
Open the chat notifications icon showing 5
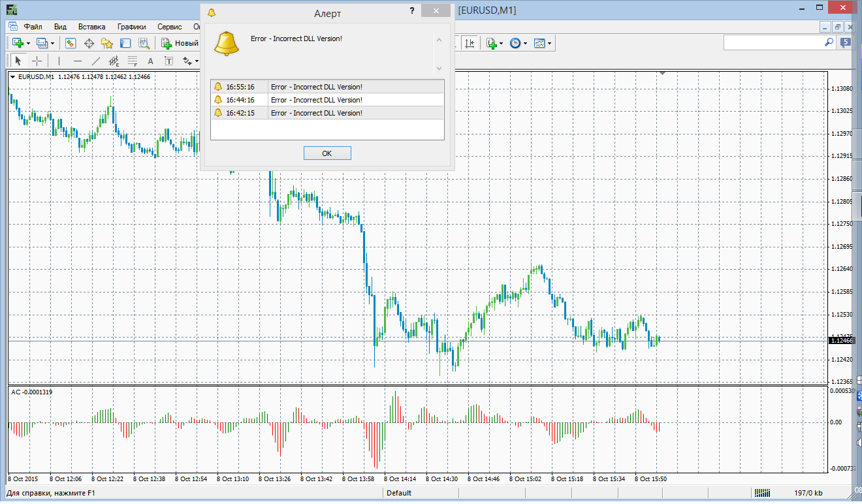point(846,42)
